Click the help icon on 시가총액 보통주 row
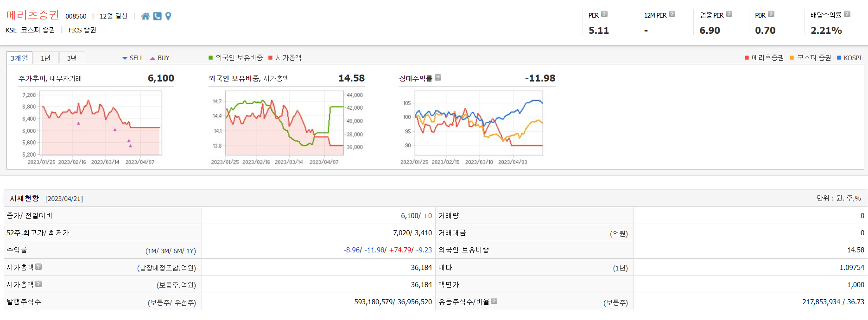Image resolution: width=868 pixels, height=320 pixels. coord(38,284)
